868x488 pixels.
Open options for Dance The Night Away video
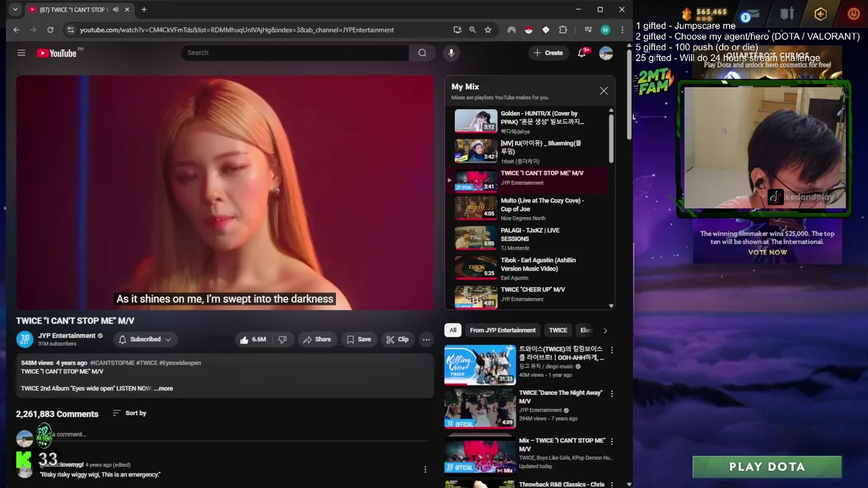click(x=612, y=394)
